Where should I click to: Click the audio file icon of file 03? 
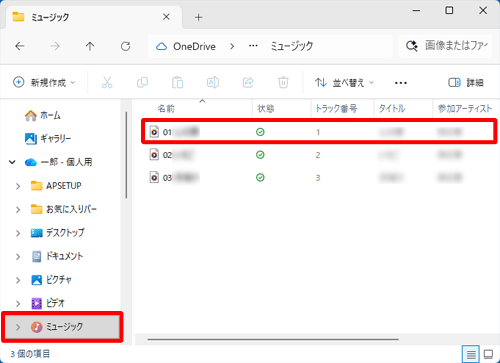(x=154, y=177)
